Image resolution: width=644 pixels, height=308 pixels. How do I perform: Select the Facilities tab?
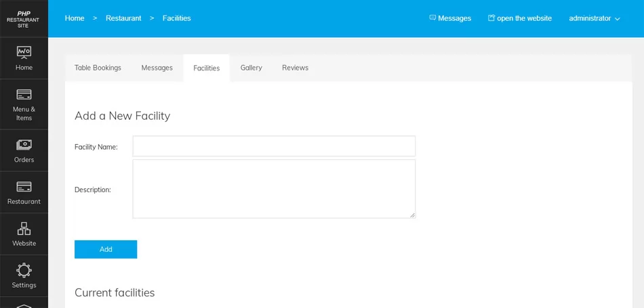click(x=207, y=68)
